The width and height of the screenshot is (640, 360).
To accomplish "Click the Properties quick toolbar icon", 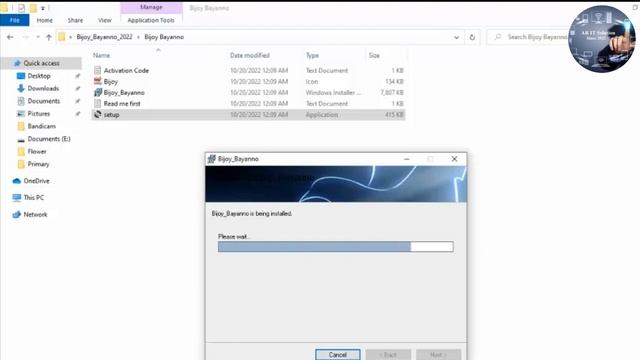I will coord(21,8).
